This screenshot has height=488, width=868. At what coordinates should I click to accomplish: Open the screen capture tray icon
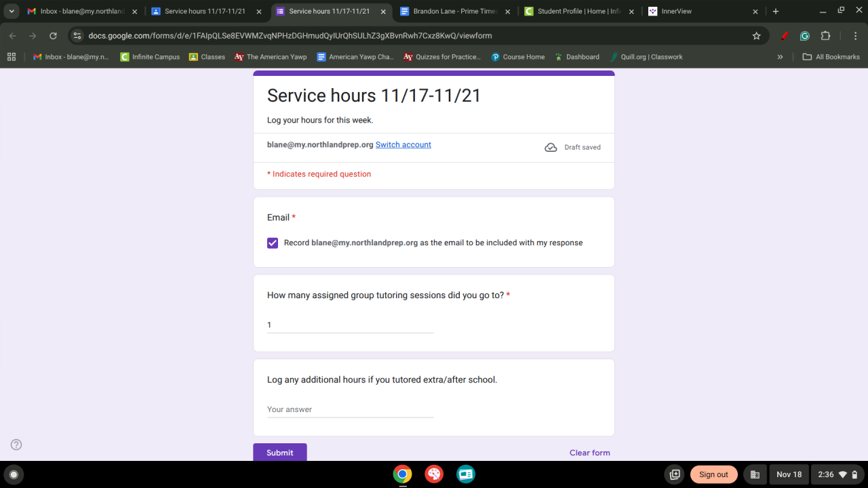tap(674, 474)
